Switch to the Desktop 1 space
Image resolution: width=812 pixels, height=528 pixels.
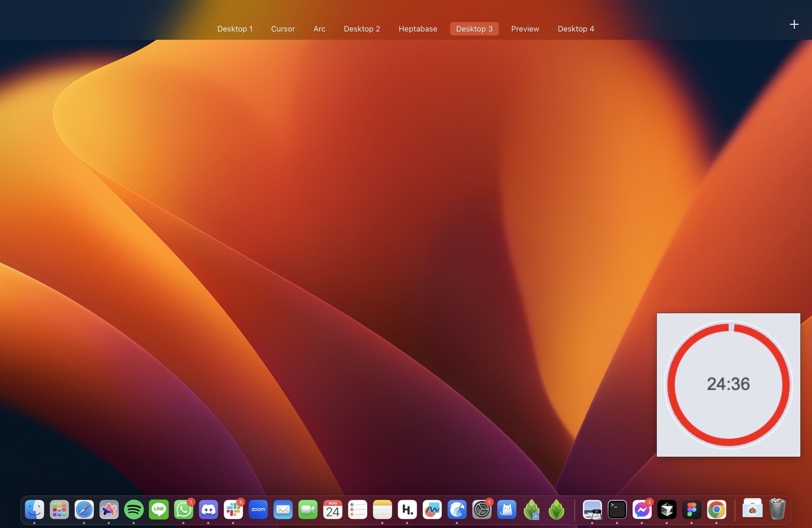point(235,29)
